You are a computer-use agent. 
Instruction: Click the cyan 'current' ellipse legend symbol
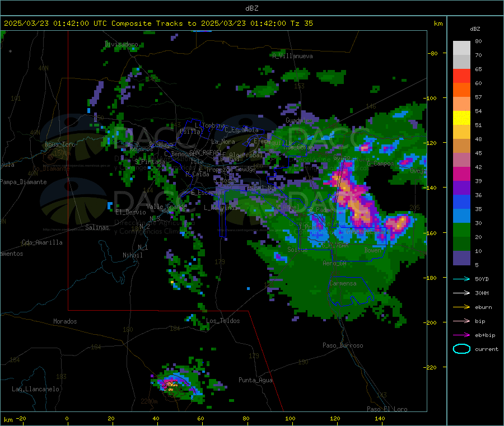click(x=461, y=349)
